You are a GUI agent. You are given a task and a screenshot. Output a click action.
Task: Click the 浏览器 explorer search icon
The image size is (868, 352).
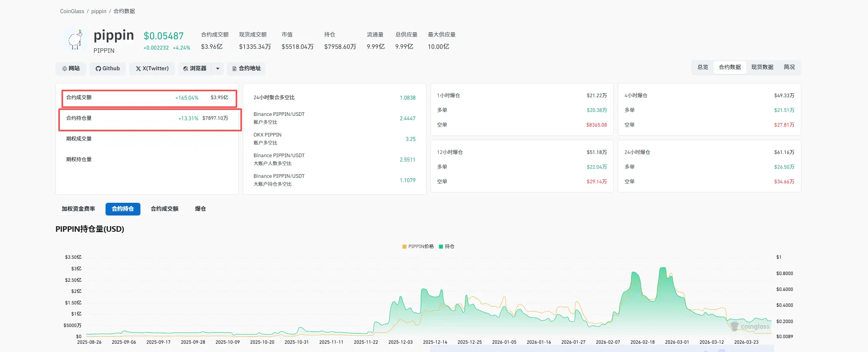(x=185, y=69)
